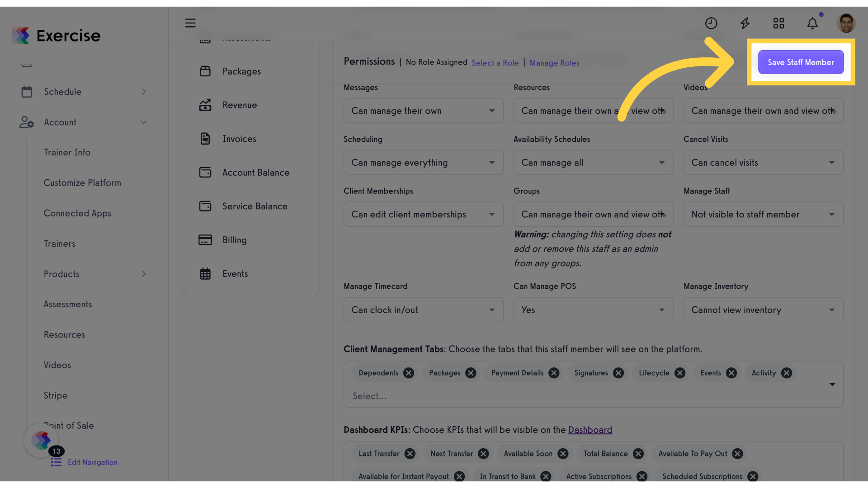
Task: Open Customize Platform in sidebar
Action: pyautogui.click(x=82, y=183)
